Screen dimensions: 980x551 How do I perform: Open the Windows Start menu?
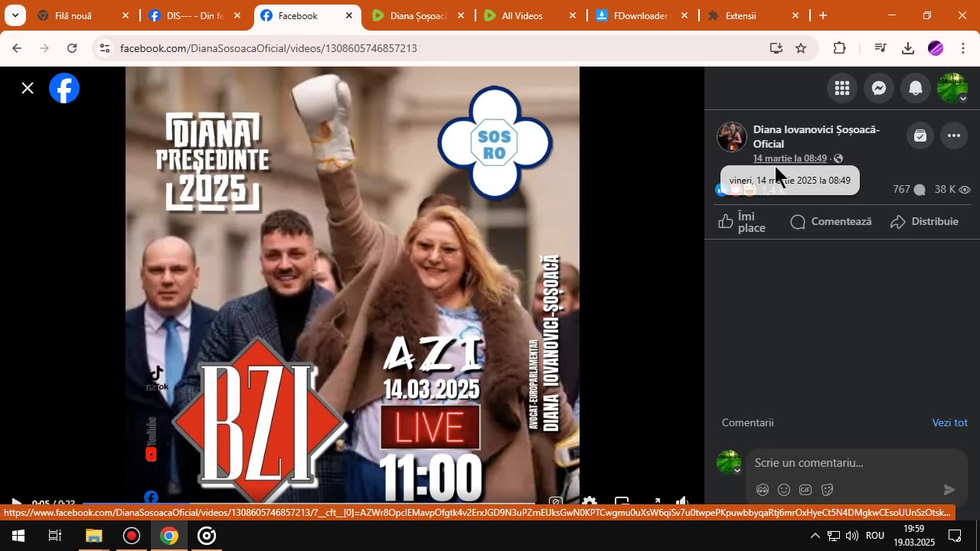(x=18, y=536)
